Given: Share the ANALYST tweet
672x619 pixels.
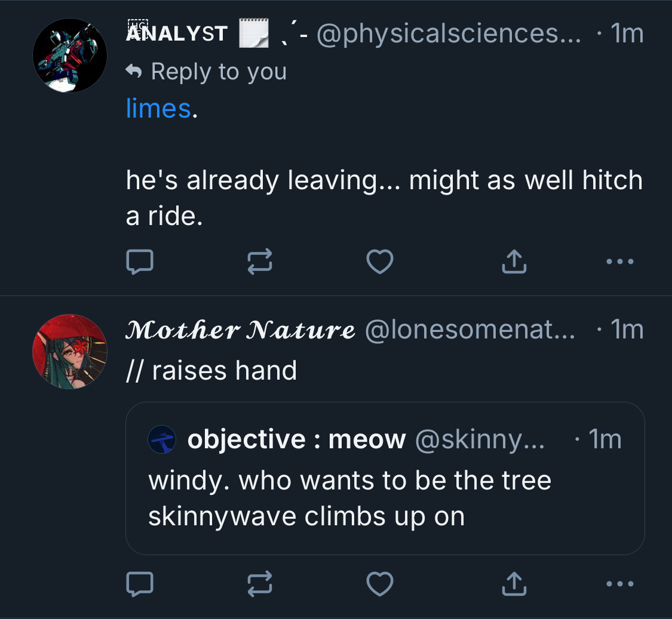Looking at the screenshot, I should coord(514,262).
